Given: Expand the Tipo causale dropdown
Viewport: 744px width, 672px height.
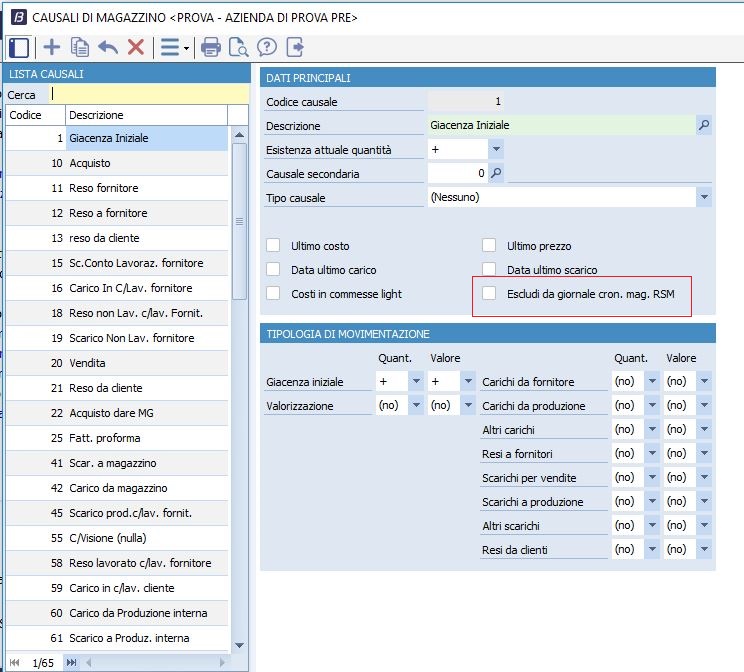Looking at the screenshot, I should pyautogui.click(x=704, y=198).
